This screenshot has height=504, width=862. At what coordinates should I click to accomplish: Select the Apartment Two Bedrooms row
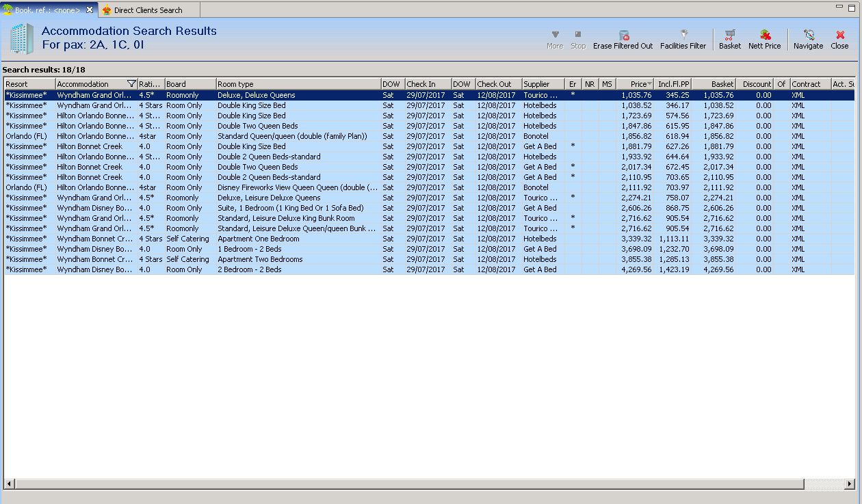tap(429, 259)
